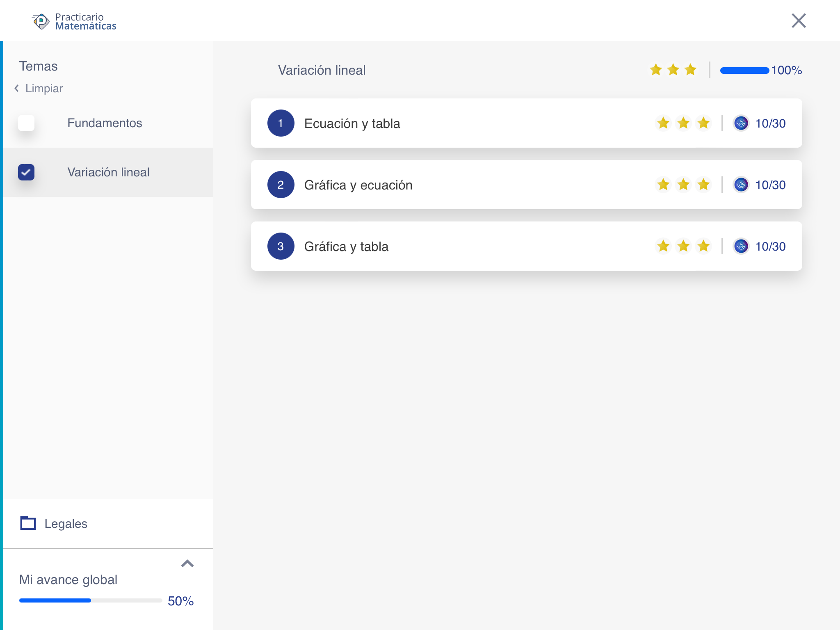Select the Fundamentos topic label
840x630 pixels.
[105, 123]
